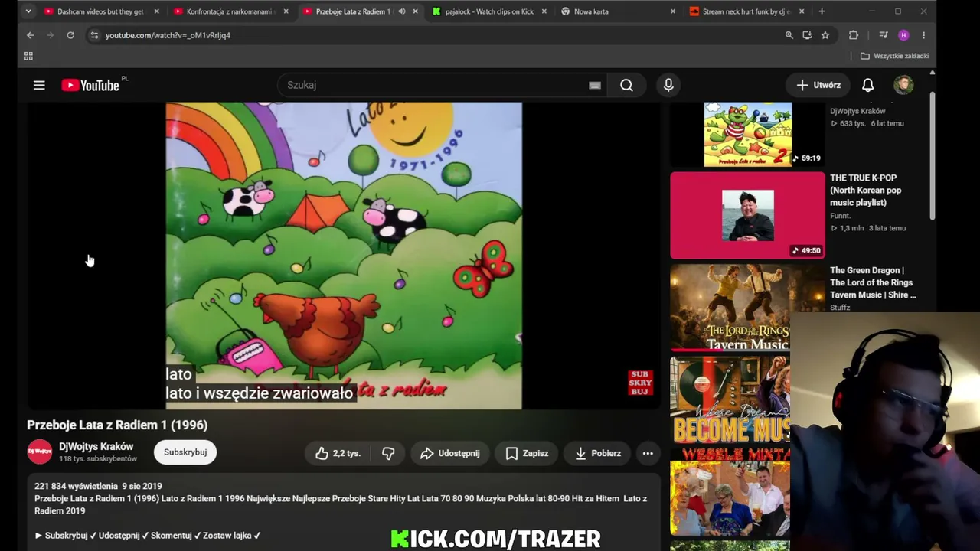Close the Nowa karta tab
This screenshot has height=551, width=980.
(673, 11)
